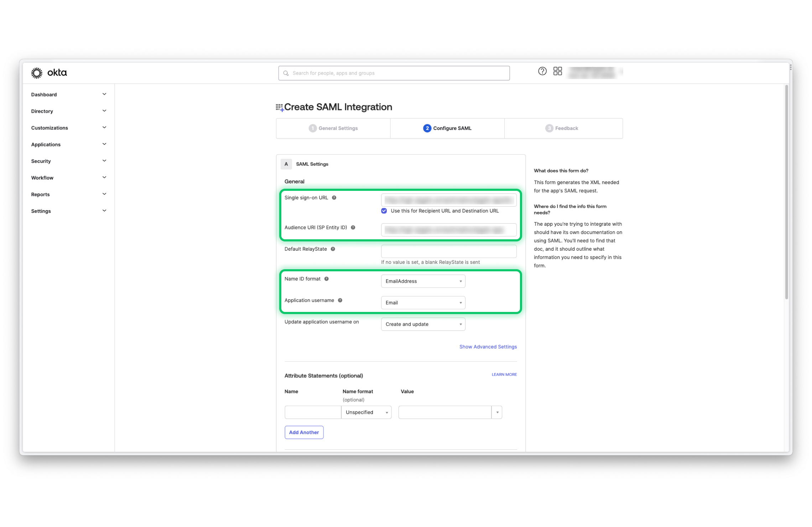
Task: Open the apps grid icon
Action: click(x=557, y=71)
